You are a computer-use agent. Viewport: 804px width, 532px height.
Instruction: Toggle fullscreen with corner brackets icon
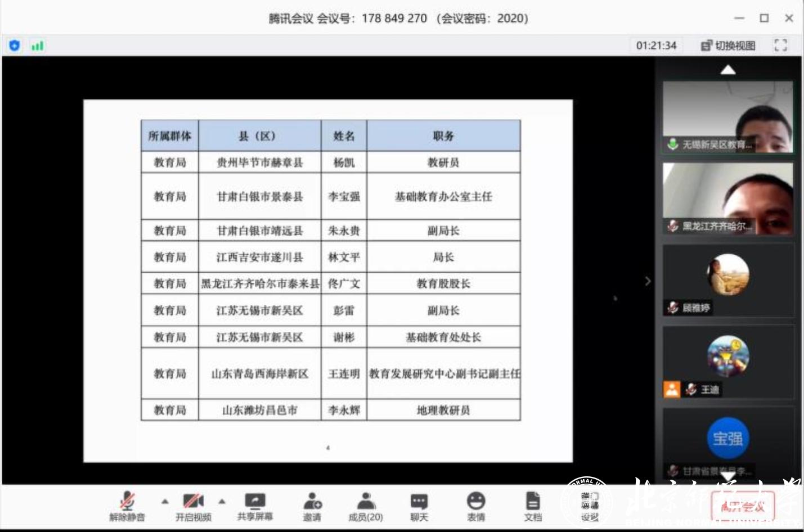point(780,46)
